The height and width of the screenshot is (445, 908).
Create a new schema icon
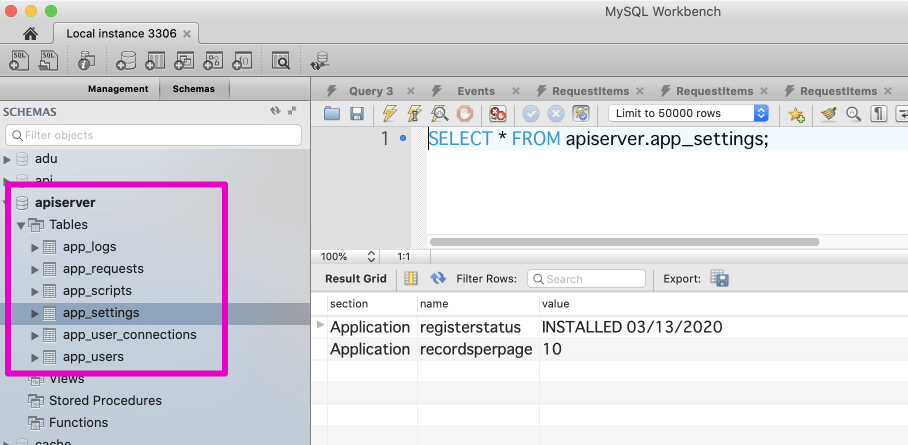(x=126, y=60)
